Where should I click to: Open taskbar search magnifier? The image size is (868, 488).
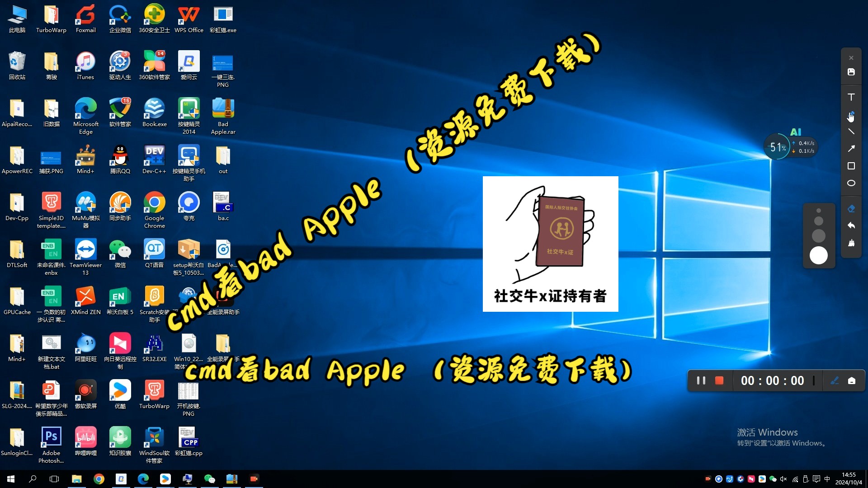[33, 479]
